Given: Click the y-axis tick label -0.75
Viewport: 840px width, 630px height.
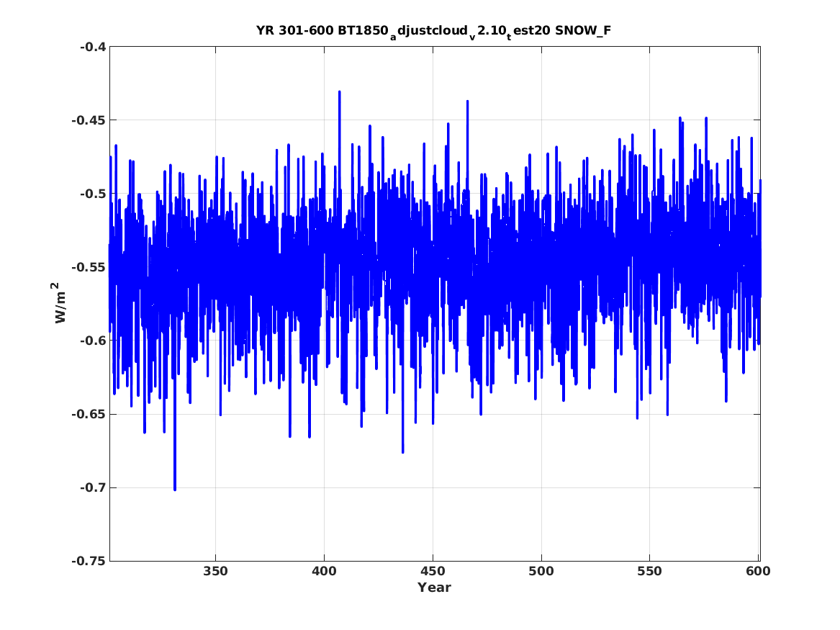Looking at the screenshot, I should tap(89, 562).
